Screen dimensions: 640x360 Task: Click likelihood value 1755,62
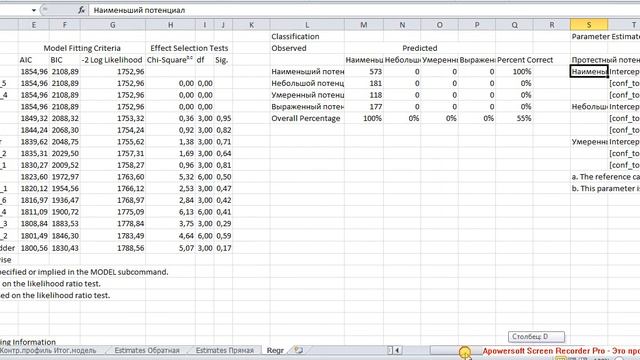(x=130, y=142)
